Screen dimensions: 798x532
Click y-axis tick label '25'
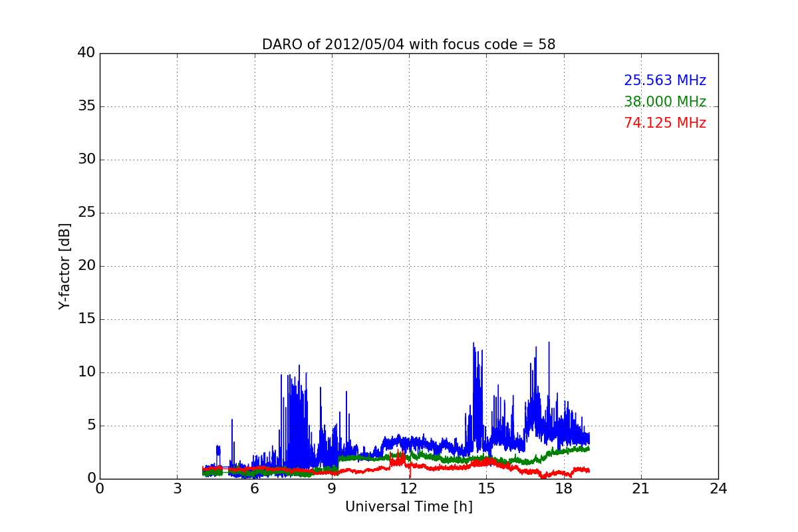point(86,213)
